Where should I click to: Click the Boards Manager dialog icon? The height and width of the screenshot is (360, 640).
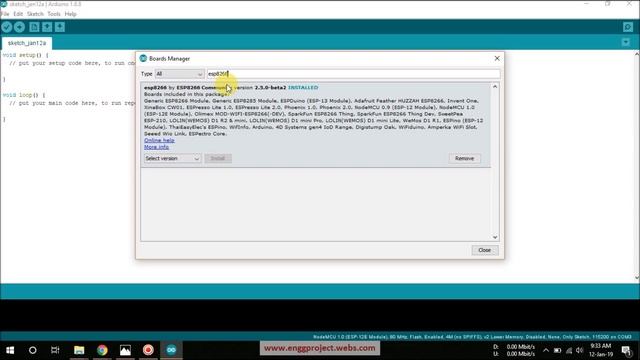(143, 58)
